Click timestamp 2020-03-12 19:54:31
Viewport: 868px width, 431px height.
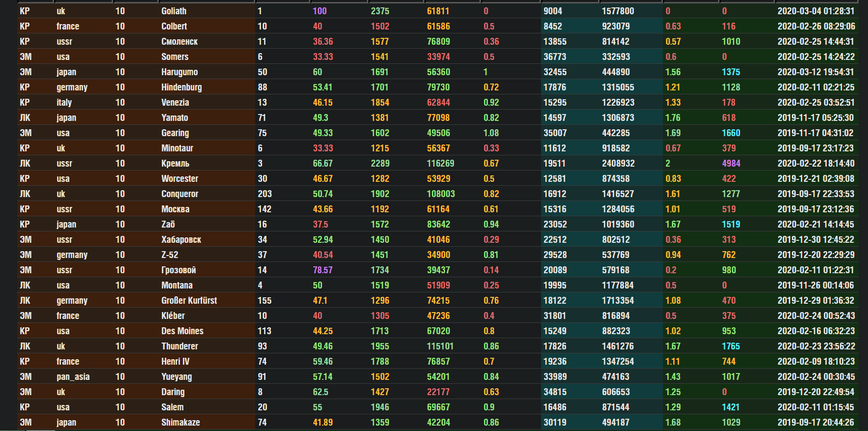pos(816,72)
